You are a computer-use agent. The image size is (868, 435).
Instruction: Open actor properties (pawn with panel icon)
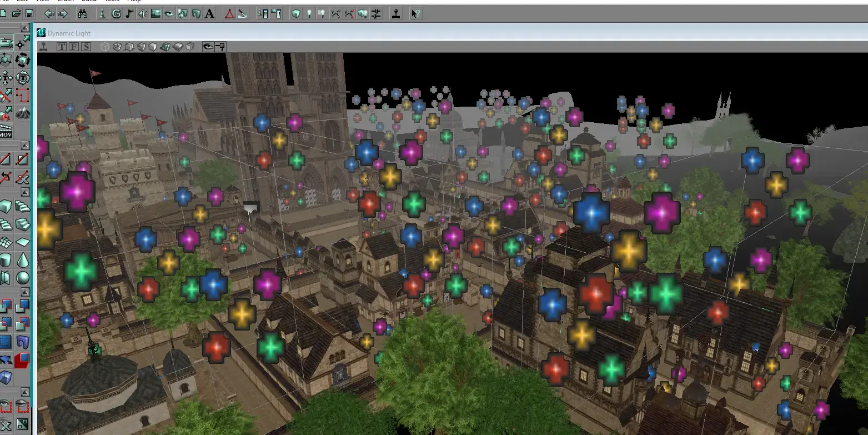click(x=263, y=13)
